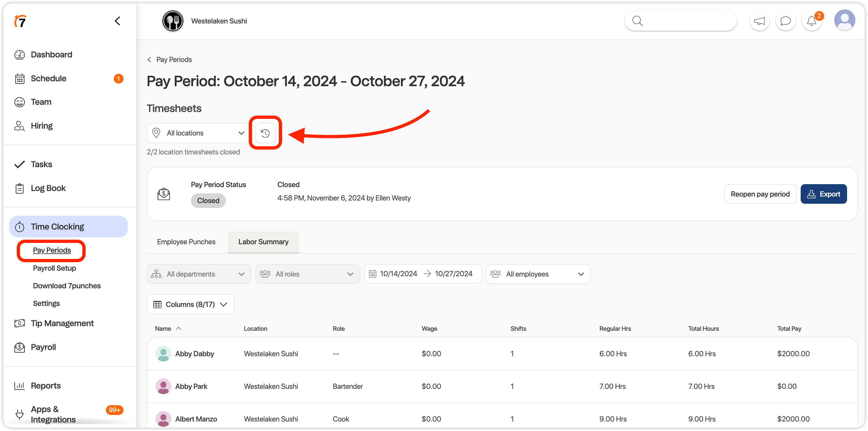Image resolution: width=868 pixels, height=431 pixels.
Task: Open Schedule label in the sidebar
Action: [48, 78]
